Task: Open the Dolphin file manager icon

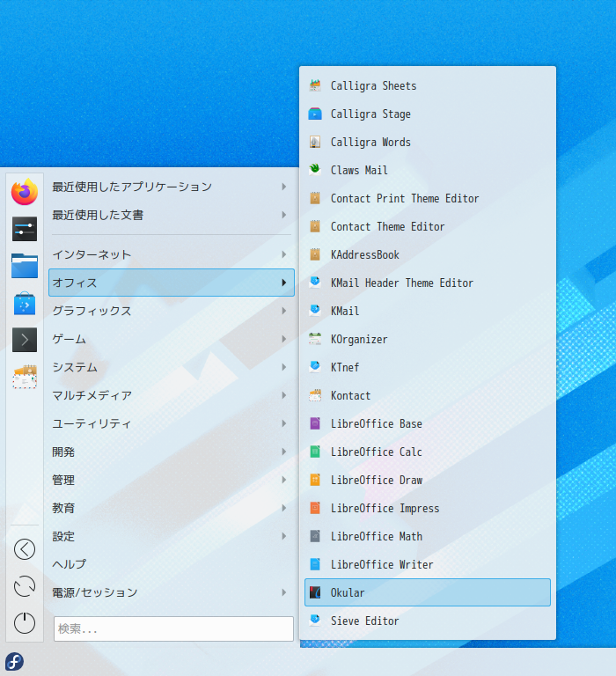Action: [x=25, y=265]
